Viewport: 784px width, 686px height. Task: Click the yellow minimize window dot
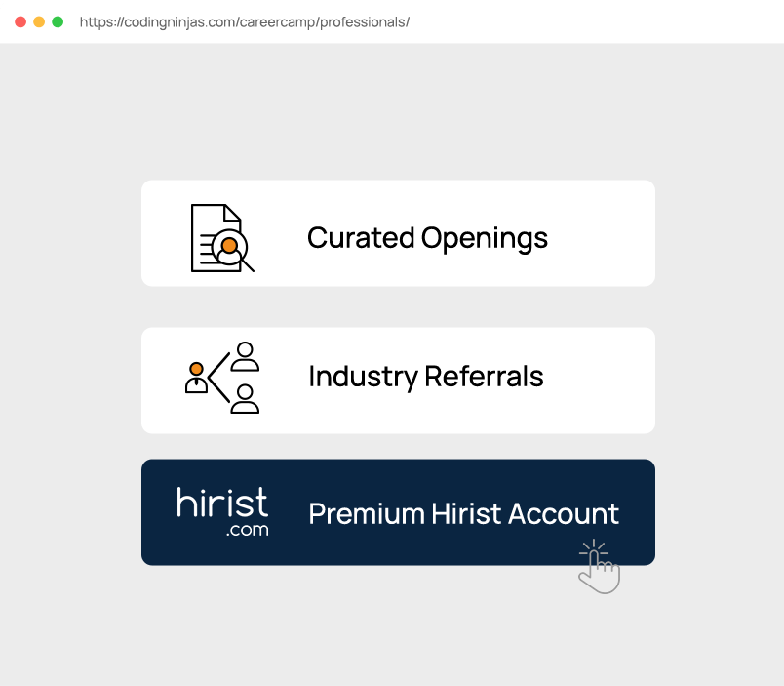(39, 22)
